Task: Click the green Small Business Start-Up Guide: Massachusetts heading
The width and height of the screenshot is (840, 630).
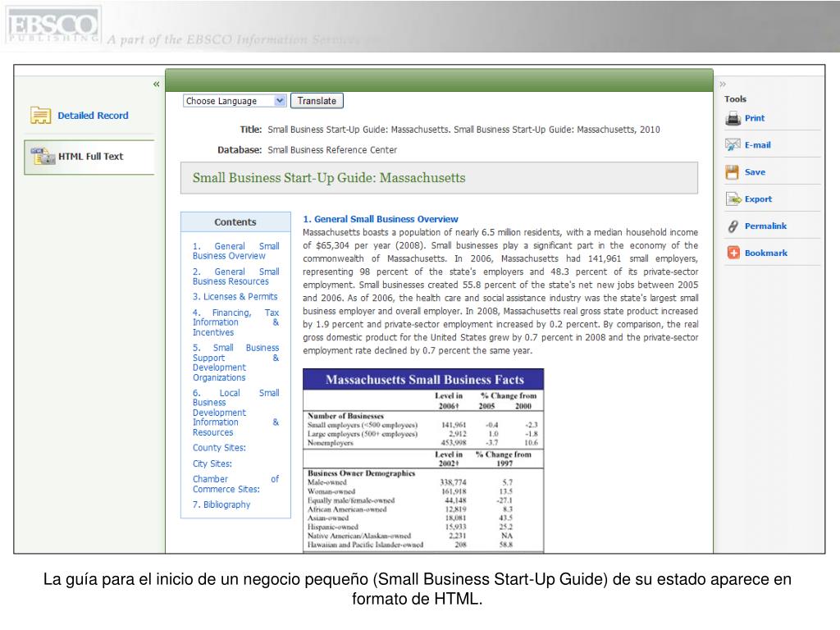Action: tap(329, 178)
